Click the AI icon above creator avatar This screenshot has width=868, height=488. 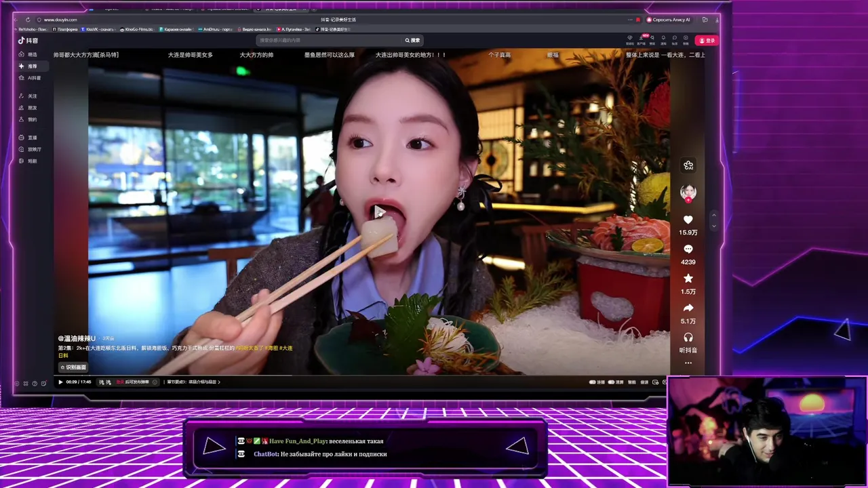688,165
